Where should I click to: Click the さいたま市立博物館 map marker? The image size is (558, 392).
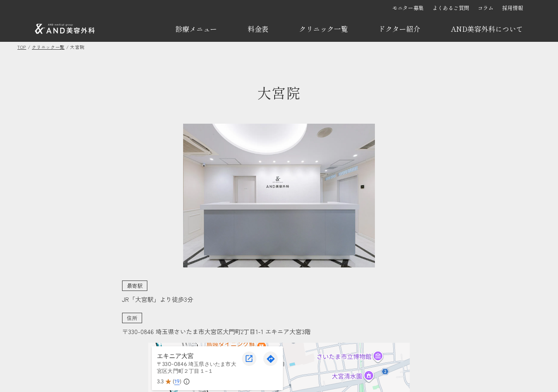click(x=378, y=356)
